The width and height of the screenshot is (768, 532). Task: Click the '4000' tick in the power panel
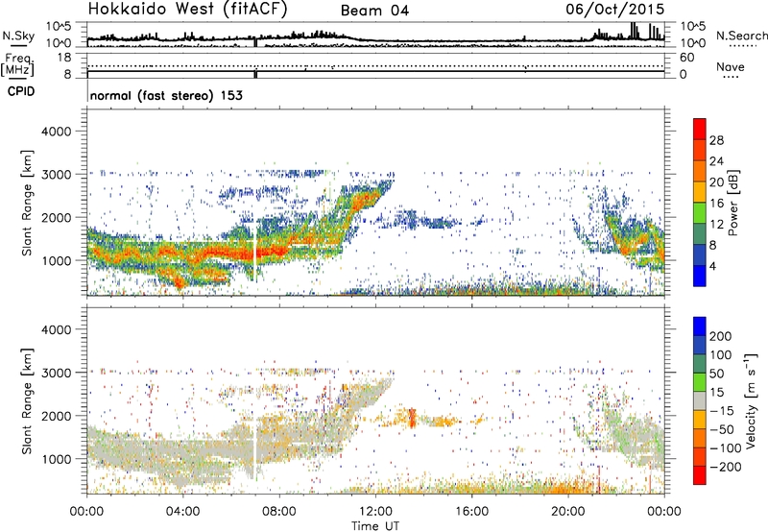(x=57, y=132)
